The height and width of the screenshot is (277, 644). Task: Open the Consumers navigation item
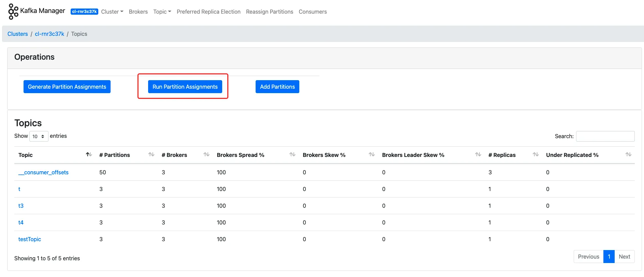coord(313,12)
